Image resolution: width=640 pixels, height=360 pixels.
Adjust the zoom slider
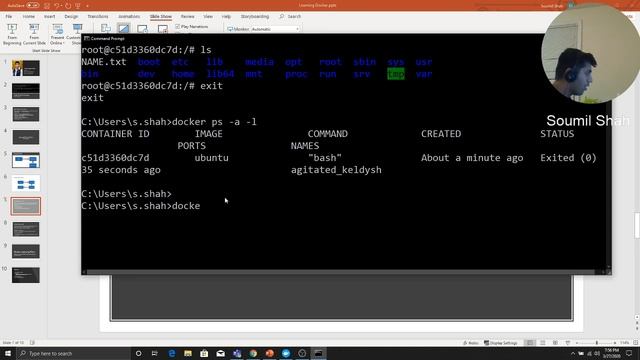click(596, 343)
